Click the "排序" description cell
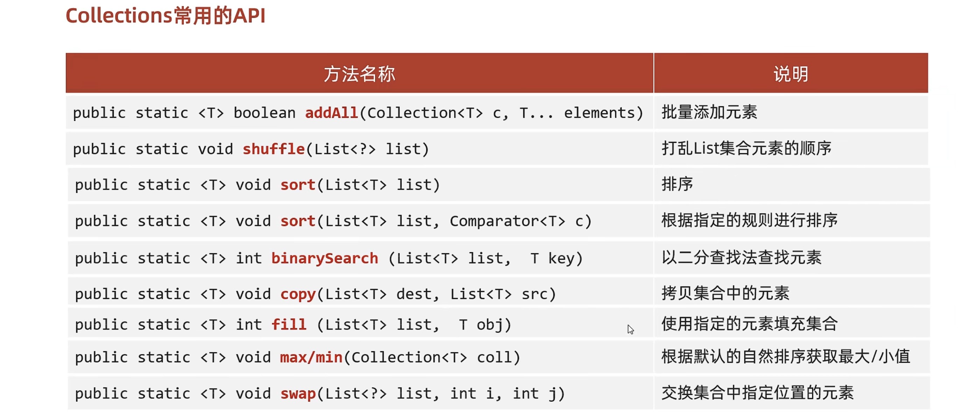 click(x=677, y=184)
